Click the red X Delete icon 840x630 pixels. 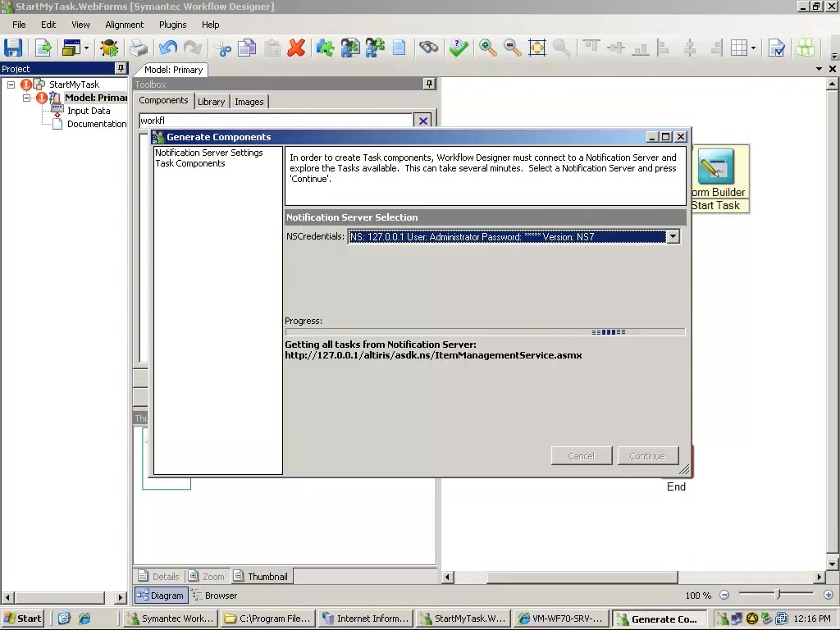[296, 48]
